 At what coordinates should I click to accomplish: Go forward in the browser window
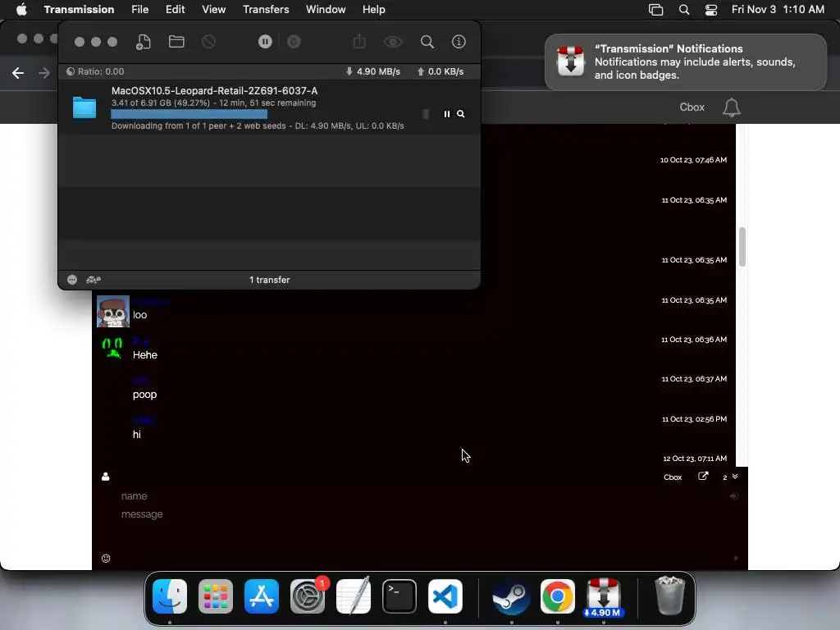pos(44,73)
